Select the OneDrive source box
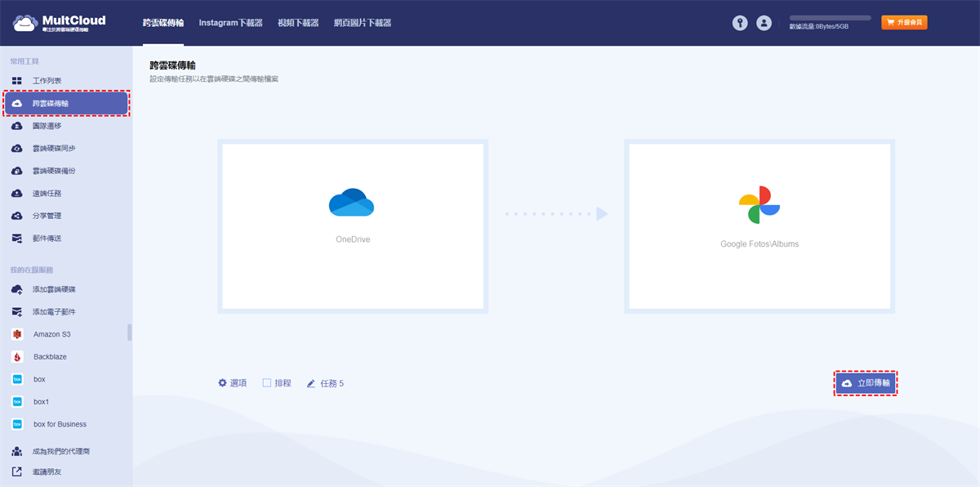 (353, 226)
